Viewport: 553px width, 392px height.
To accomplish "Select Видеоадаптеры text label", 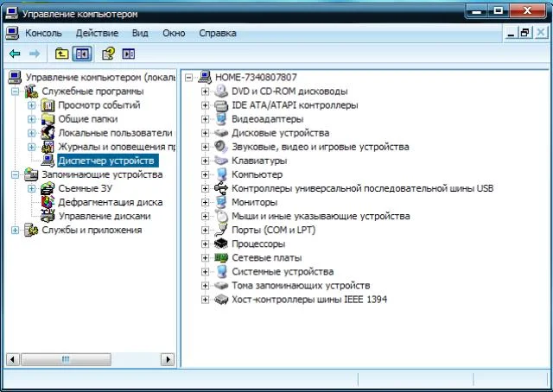I will tap(267, 119).
